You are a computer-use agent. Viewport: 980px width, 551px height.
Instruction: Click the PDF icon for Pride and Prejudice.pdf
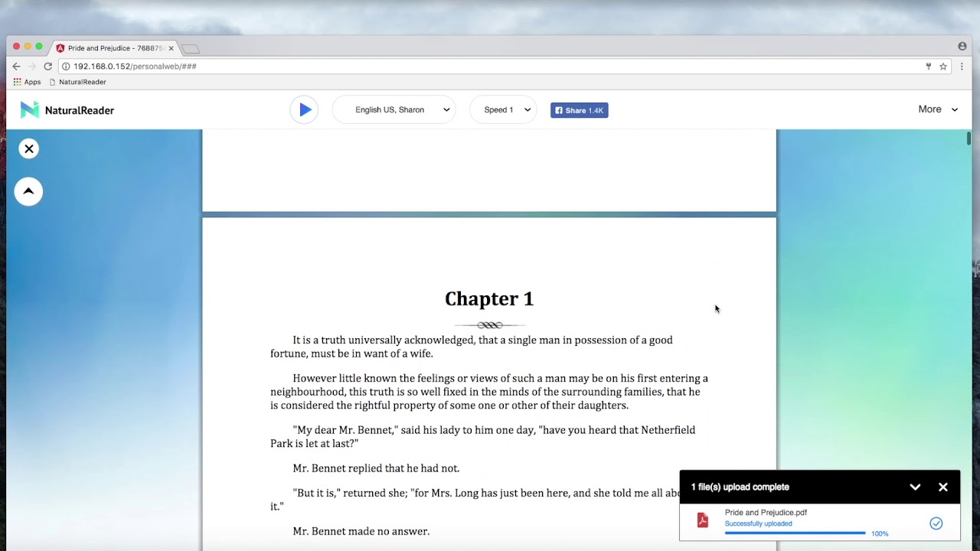pyautogui.click(x=702, y=520)
